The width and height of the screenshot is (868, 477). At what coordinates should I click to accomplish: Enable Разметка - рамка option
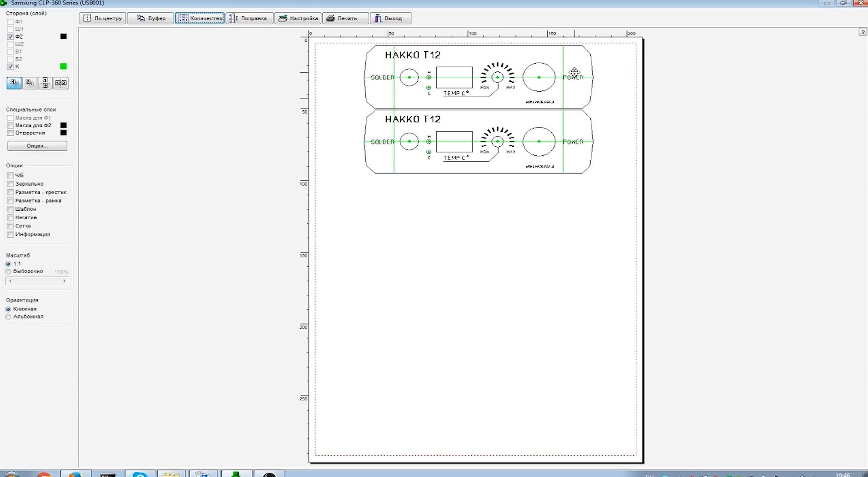[10, 200]
